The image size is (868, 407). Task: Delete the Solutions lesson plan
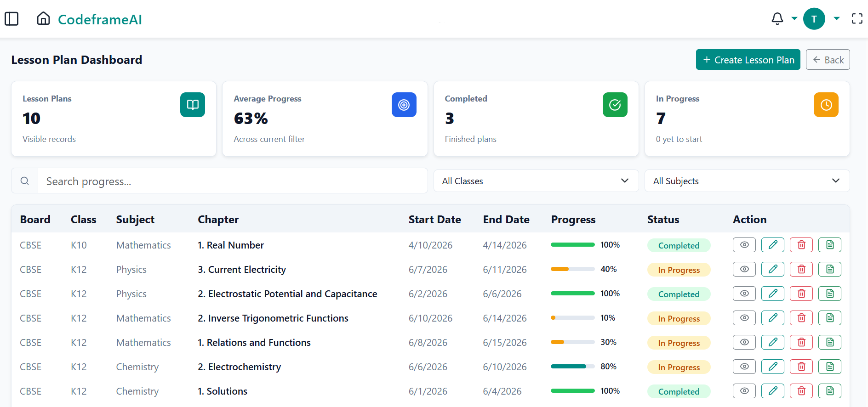[x=801, y=391]
